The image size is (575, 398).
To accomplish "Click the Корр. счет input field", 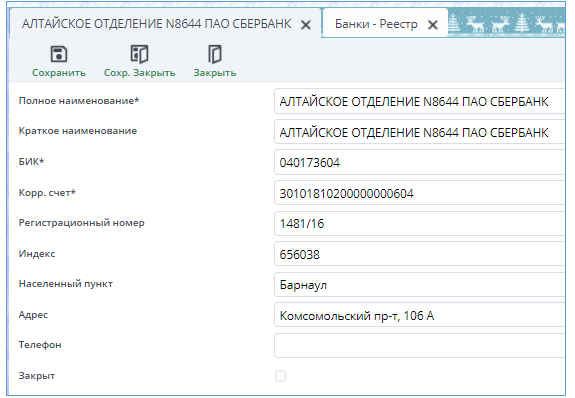I will (420, 193).
